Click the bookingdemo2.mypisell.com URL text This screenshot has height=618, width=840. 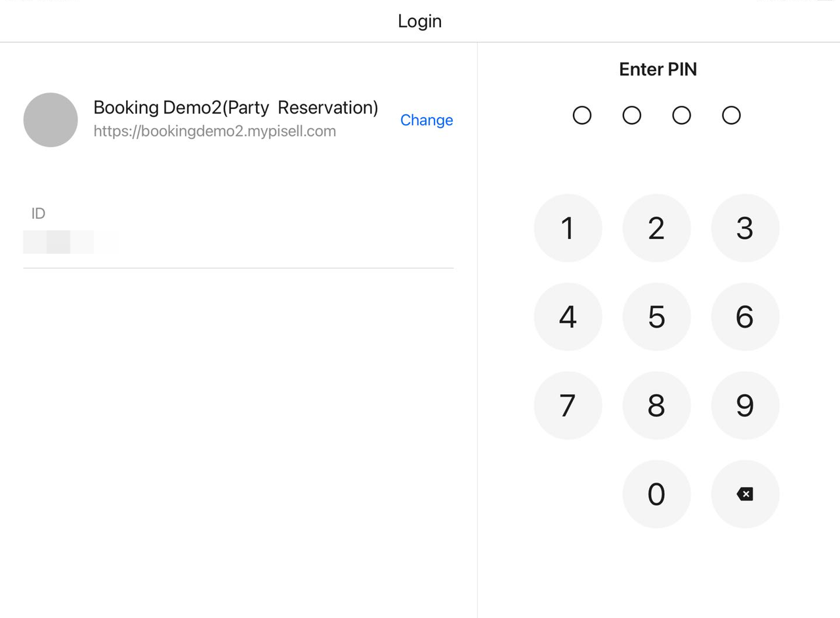coord(215,131)
